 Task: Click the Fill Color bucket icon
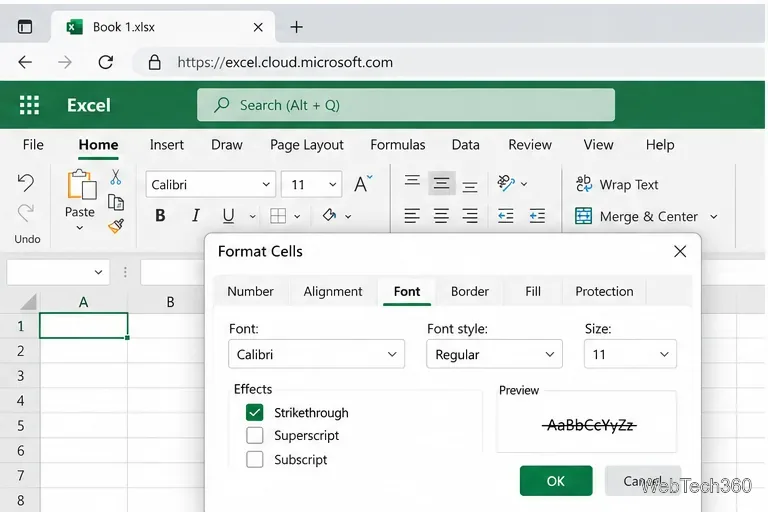[329, 215]
